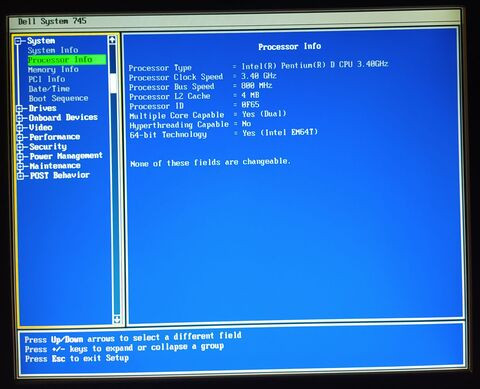480x389 pixels.
Task: Click the Processor L2 Cache label
Action: pyautogui.click(x=170, y=97)
